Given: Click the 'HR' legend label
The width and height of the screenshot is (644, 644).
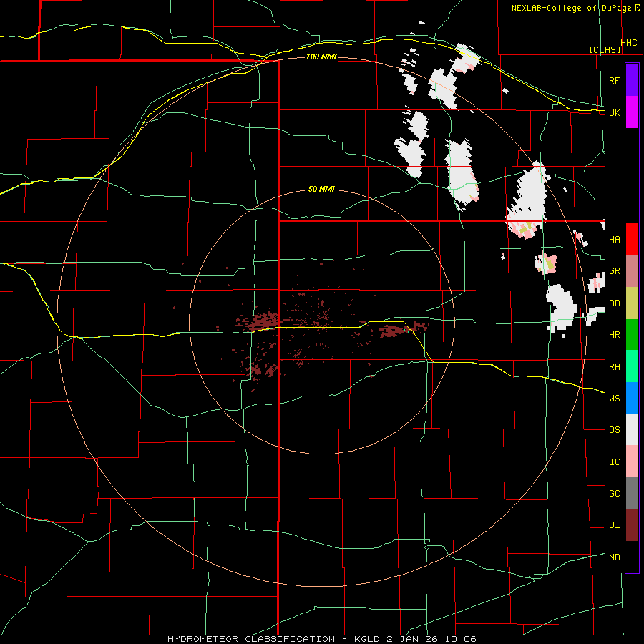Looking at the screenshot, I should coord(615,335).
